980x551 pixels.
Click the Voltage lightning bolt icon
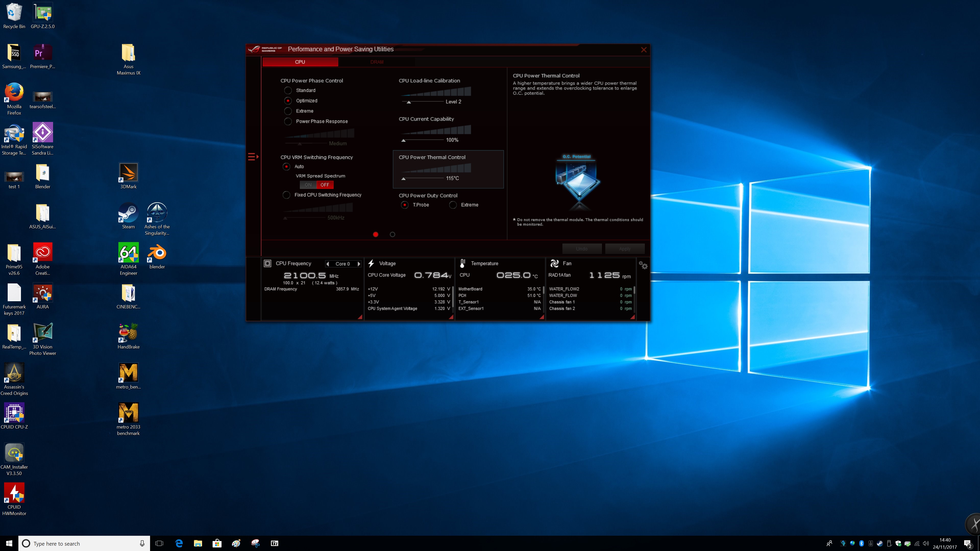(x=371, y=263)
